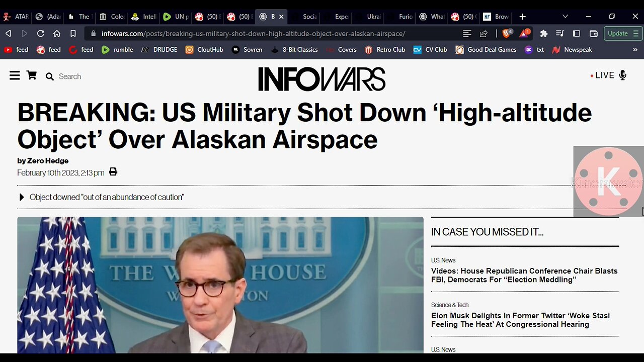Toggle the browser sidebar panel
644x362 pixels.
point(577,34)
